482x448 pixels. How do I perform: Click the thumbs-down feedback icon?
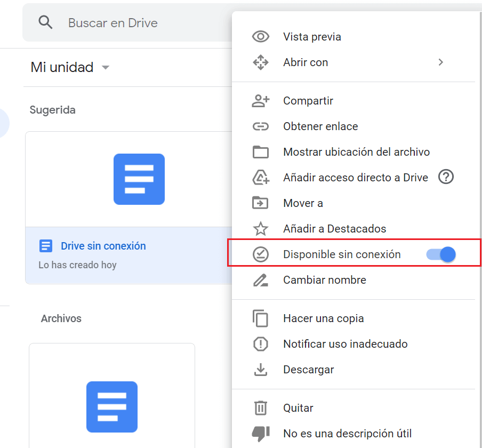[x=260, y=434]
